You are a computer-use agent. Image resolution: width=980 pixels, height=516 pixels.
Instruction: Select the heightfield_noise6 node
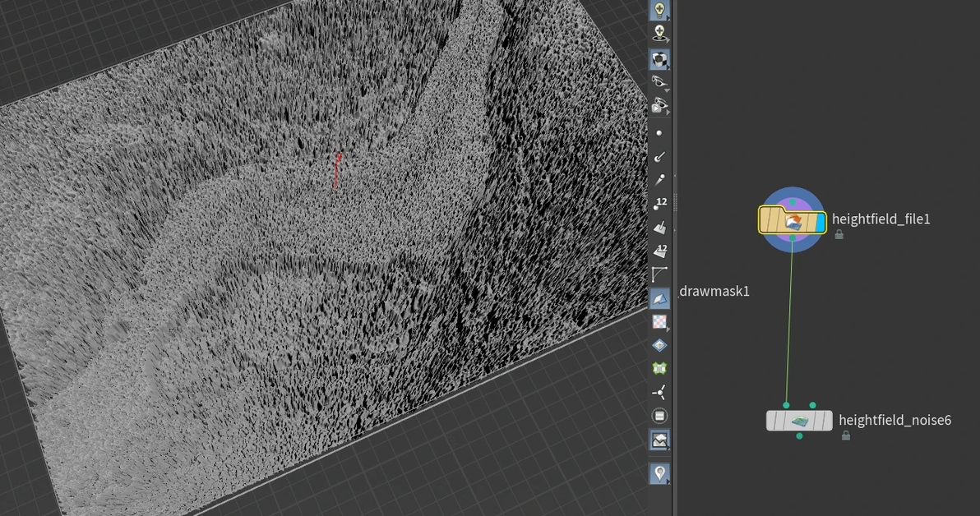(x=798, y=421)
